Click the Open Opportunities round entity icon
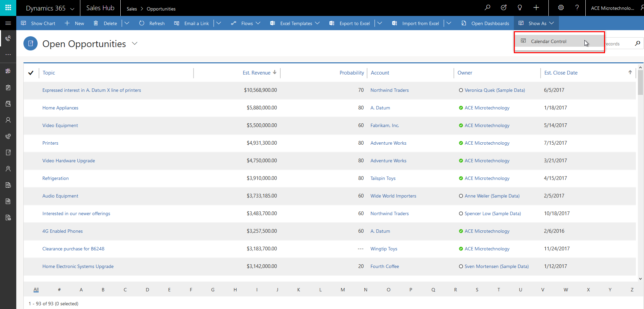This screenshot has height=309, width=644. click(x=31, y=43)
